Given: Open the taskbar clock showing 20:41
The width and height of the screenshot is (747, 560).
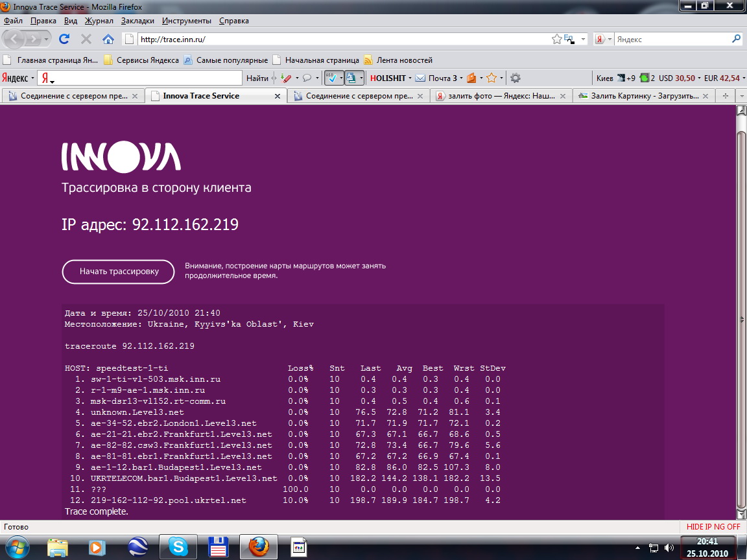Looking at the screenshot, I should [707, 547].
